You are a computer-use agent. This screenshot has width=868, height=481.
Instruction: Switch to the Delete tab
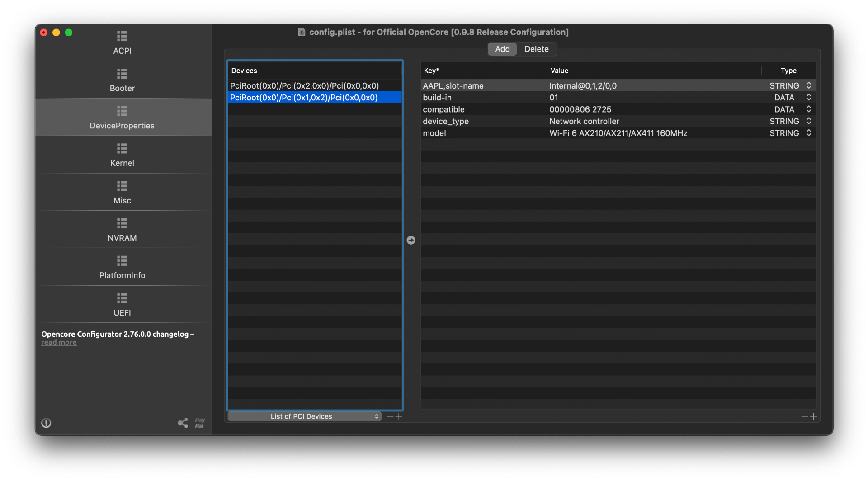537,49
